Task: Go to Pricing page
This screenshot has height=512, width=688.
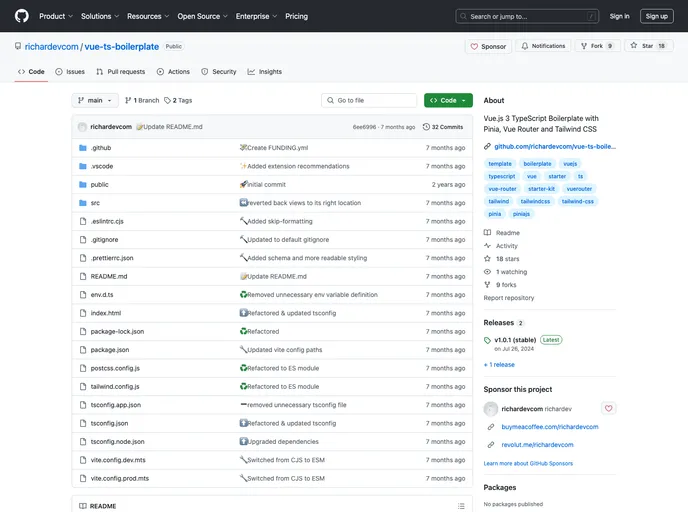Action: [297, 16]
